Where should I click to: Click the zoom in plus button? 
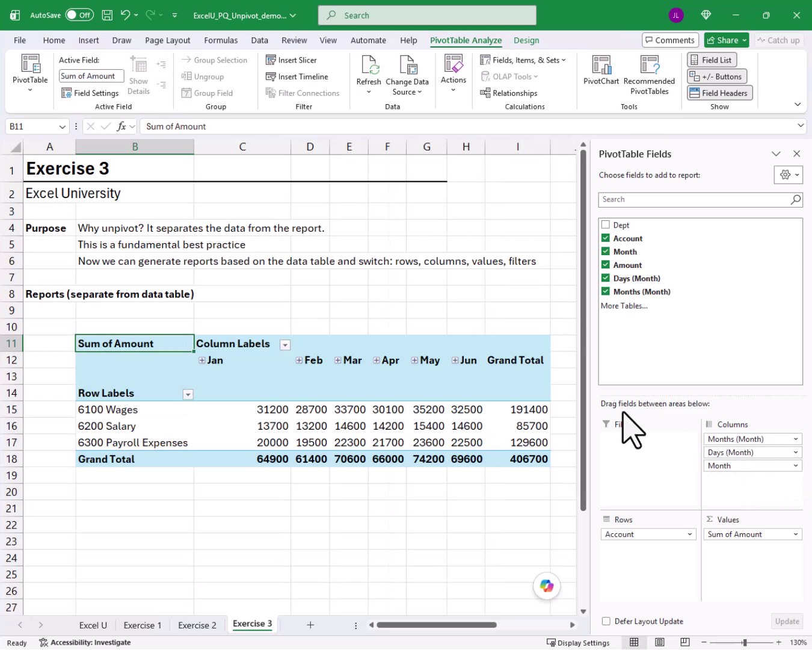[779, 642]
